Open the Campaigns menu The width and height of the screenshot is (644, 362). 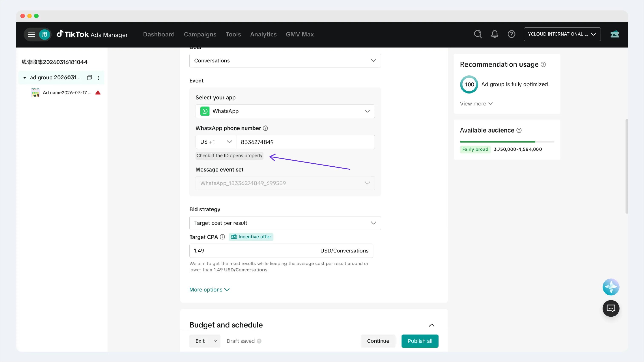(200, 34)
